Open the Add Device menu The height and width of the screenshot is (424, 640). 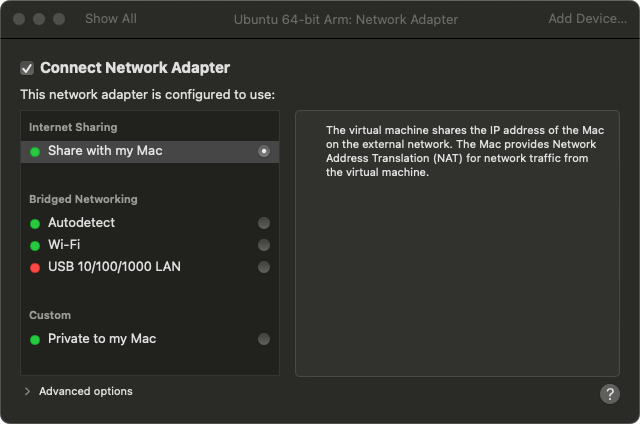tap(589, 19)
